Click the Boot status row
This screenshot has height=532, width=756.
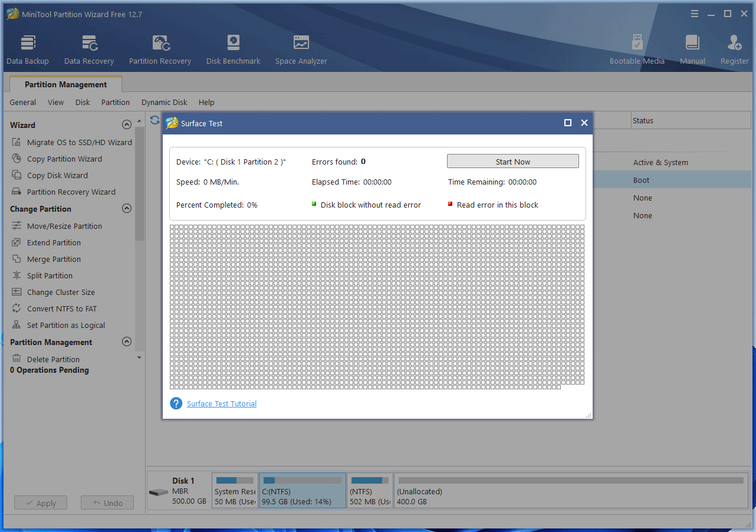click(x=673, y=180)
